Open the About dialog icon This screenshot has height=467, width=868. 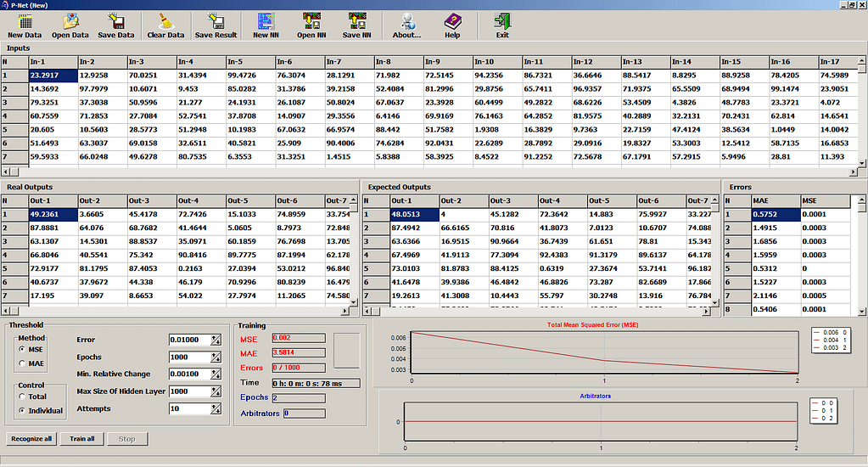tap(407, 25)
